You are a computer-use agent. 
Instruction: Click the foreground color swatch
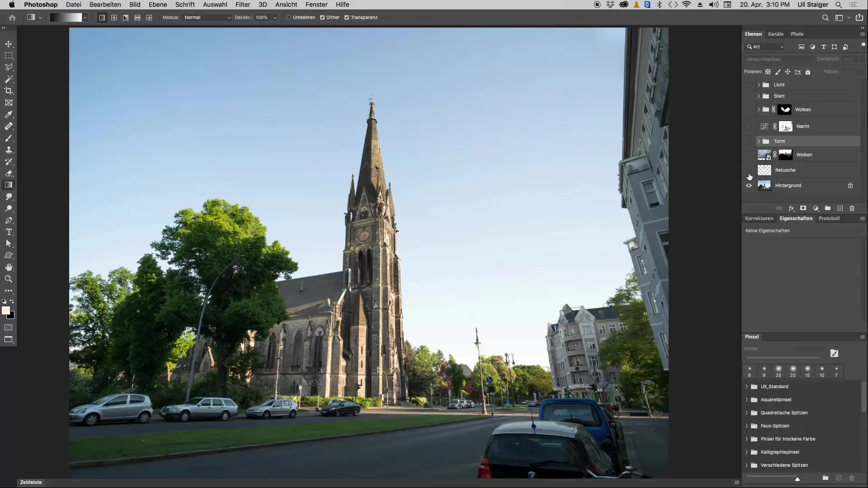click(x=5, y=310)
